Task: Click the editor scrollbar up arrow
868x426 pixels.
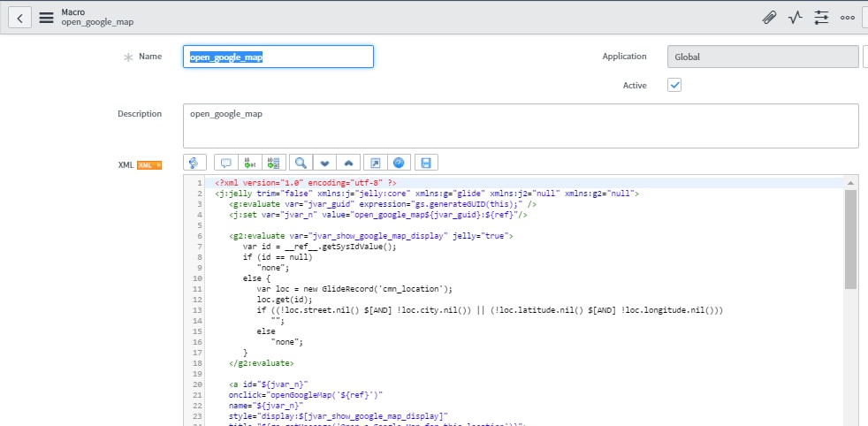Action: [x=851, y=183]
